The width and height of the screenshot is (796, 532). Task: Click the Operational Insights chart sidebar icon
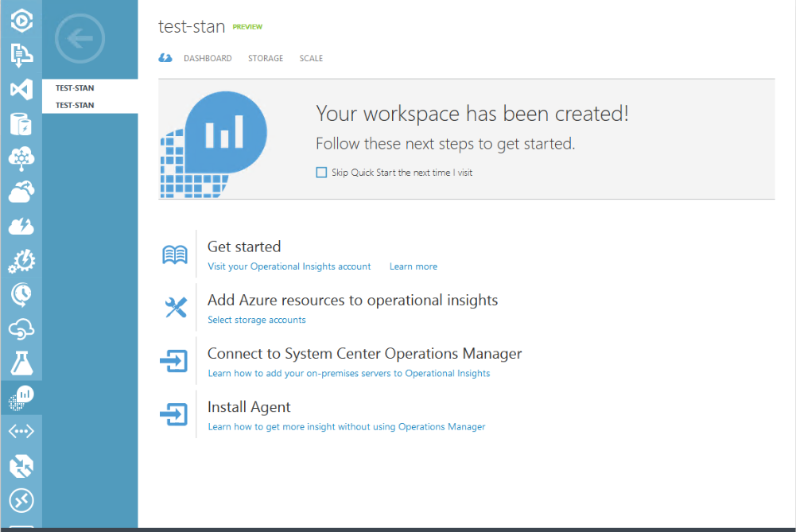[21, 397]
